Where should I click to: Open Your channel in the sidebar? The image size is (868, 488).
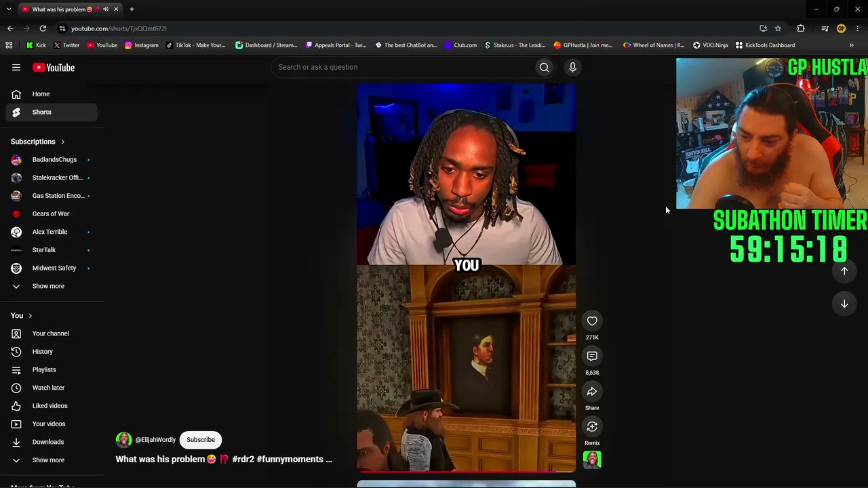[52, 333]
